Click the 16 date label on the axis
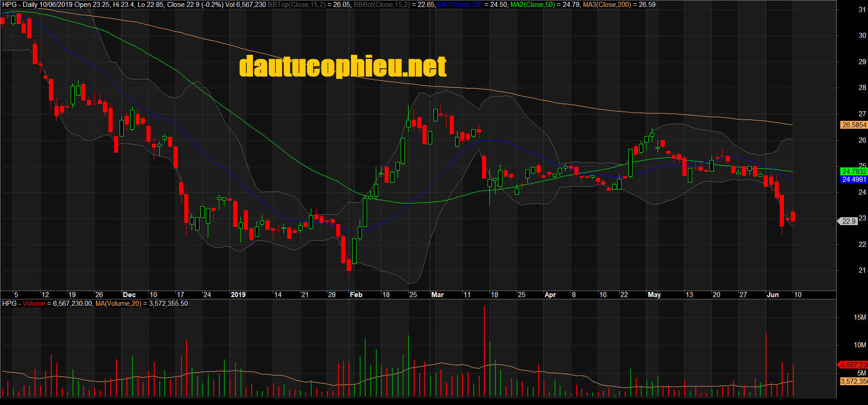The height and width of the screenshot is (405, 868). point(603,295)
